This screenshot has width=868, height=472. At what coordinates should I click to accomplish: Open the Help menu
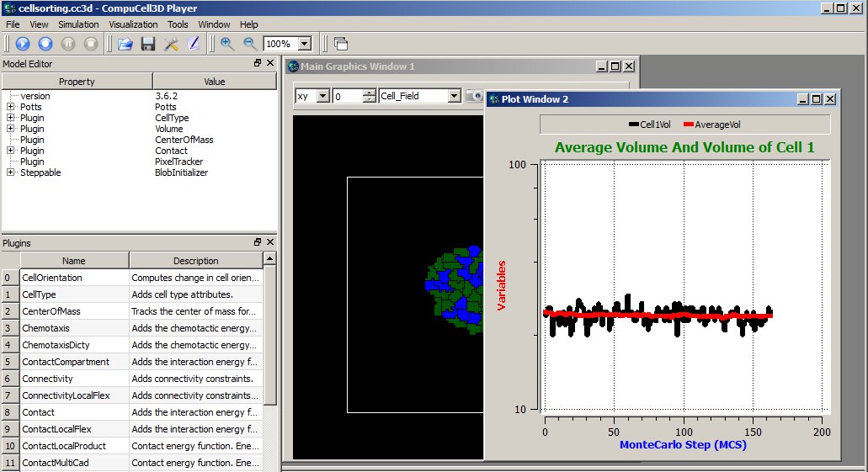pyautogui.click(x=248, y=24)
